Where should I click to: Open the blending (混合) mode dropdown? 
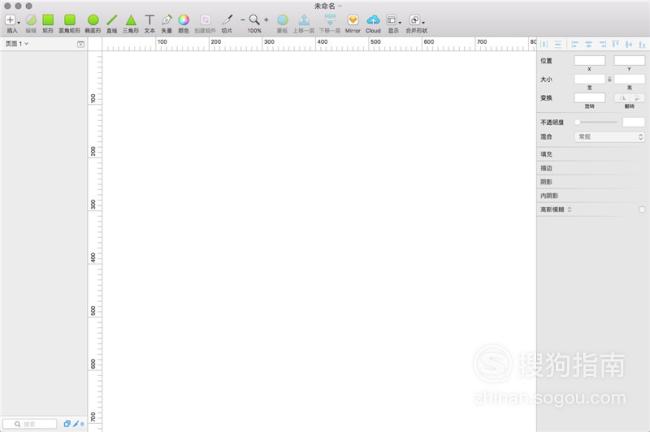pos(609,136)
